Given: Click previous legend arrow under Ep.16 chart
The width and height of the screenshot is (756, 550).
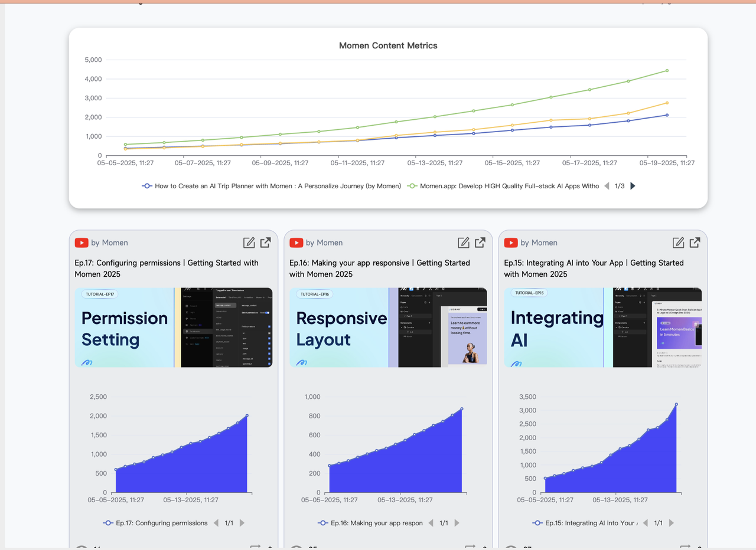Looking at the screenshot, I should (x=431, y=523).
